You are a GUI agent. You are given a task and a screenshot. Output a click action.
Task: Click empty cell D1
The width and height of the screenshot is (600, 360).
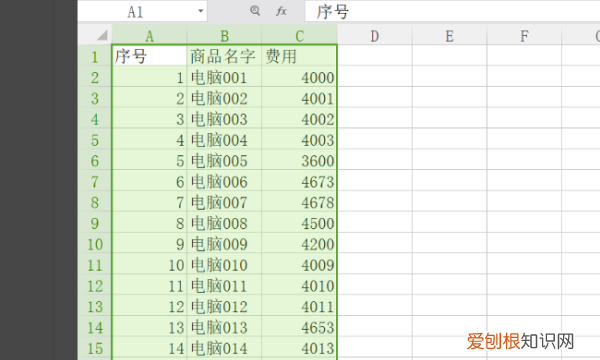(375, 56)
